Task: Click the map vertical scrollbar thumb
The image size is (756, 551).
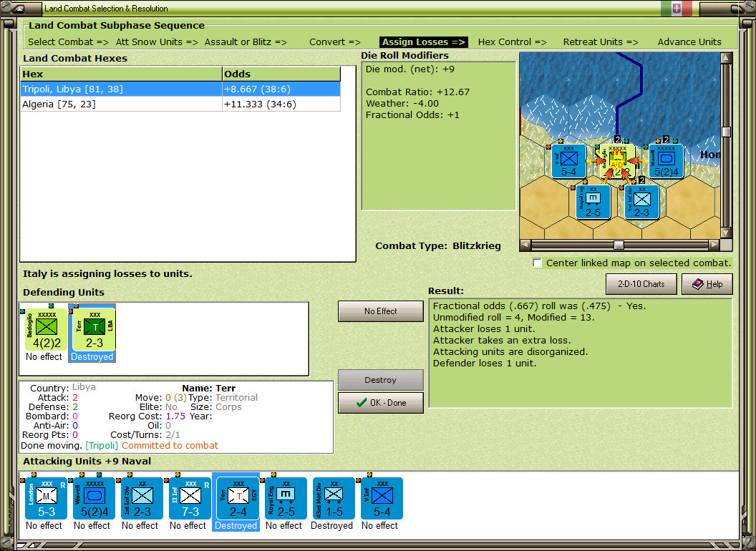Action: pyautogui.click(x=726, y=132)
